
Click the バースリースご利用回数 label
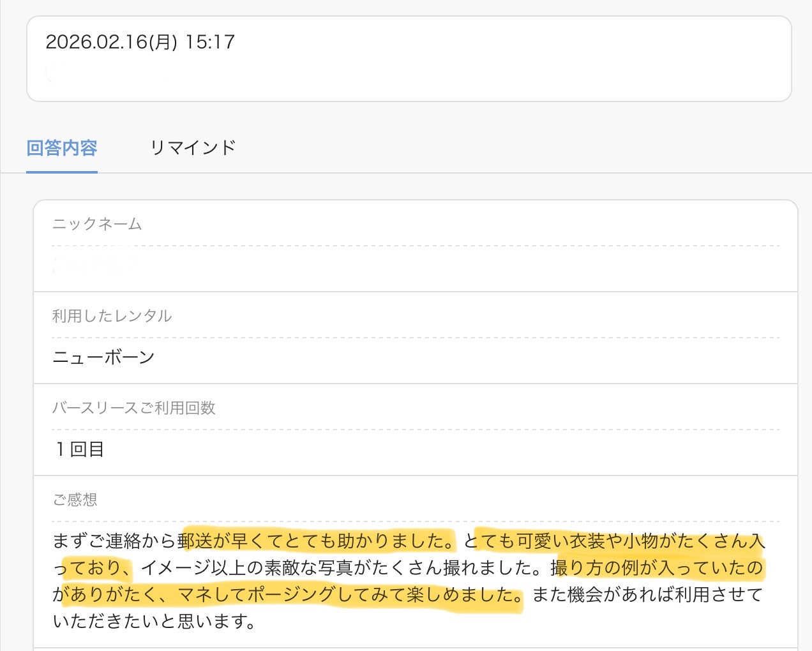(x=134, y=408)
